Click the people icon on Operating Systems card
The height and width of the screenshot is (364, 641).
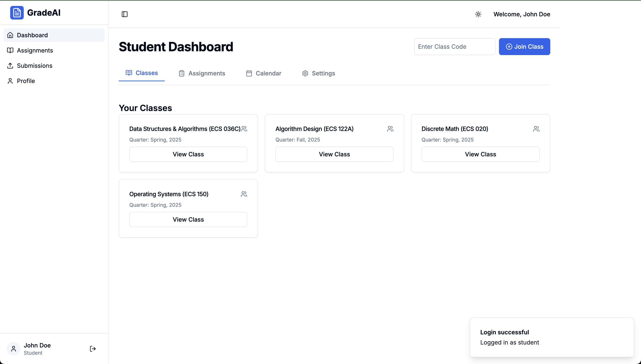coord(244,194)
